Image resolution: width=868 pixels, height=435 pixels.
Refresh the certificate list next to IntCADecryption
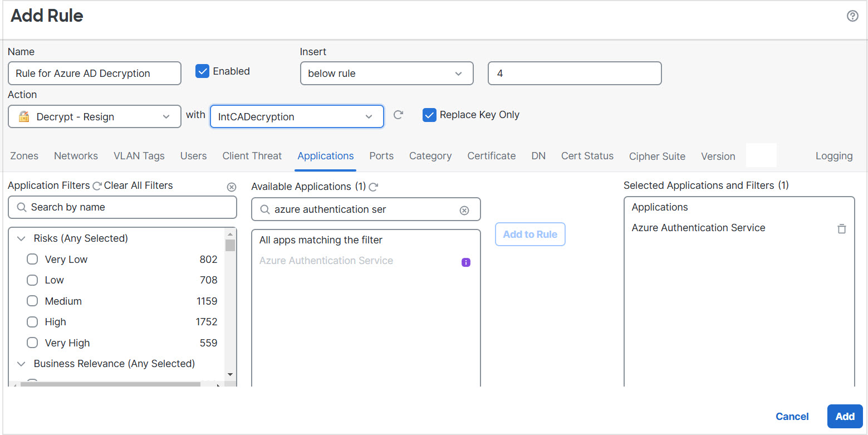[398, 115]
